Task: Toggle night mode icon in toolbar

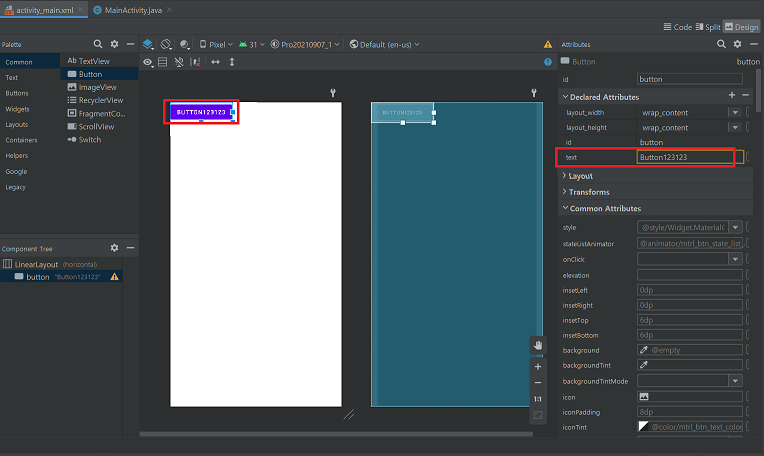Action: point(184,44)
